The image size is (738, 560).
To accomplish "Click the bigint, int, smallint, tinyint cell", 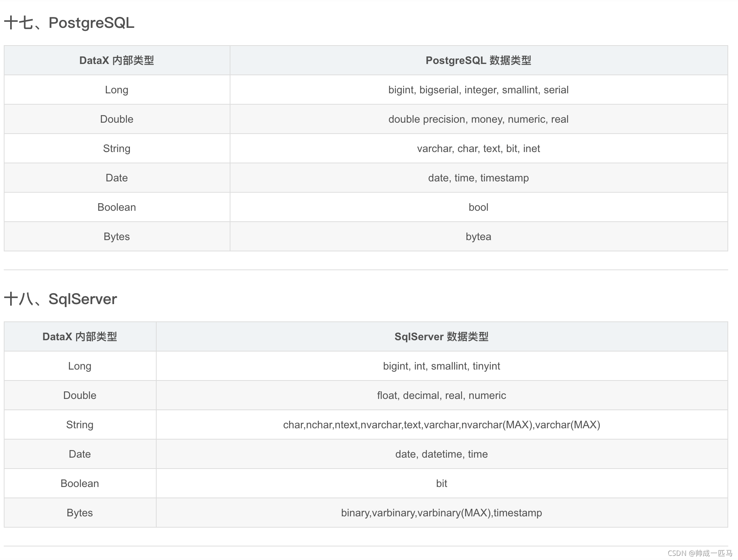I will pyautogui.click(x=441, y=366).
